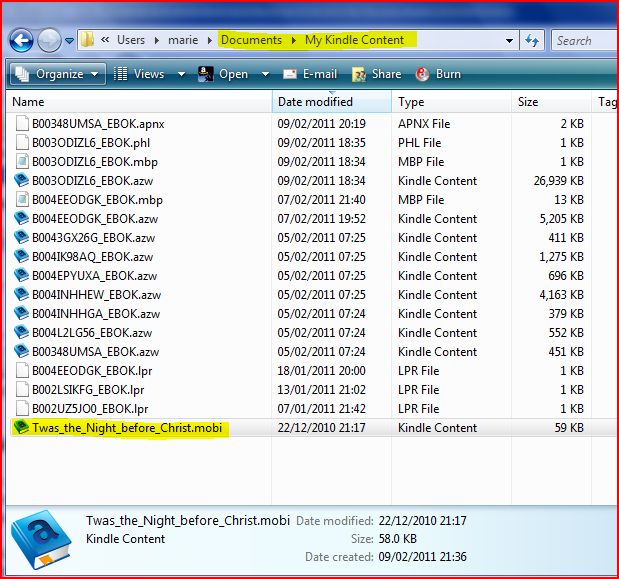
Task: Click the large Kindle book preview thumbnail
Action: pyautogui.click(x=41, y=540)
